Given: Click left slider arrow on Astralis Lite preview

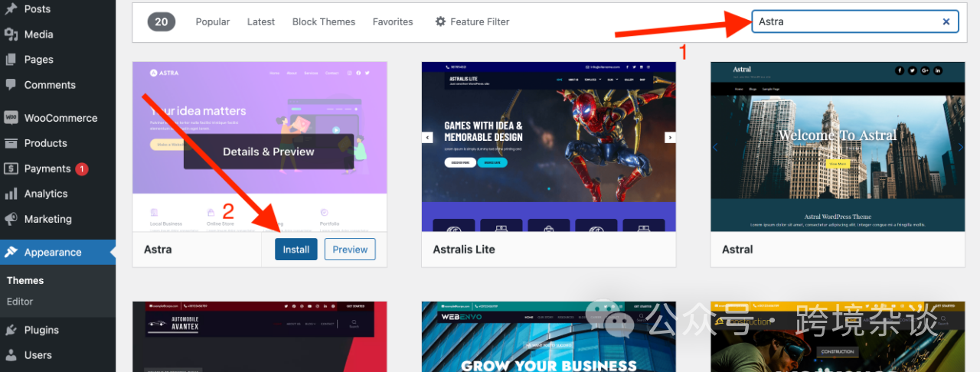Looking at the screenshot, I should click(x=427, y=138).
